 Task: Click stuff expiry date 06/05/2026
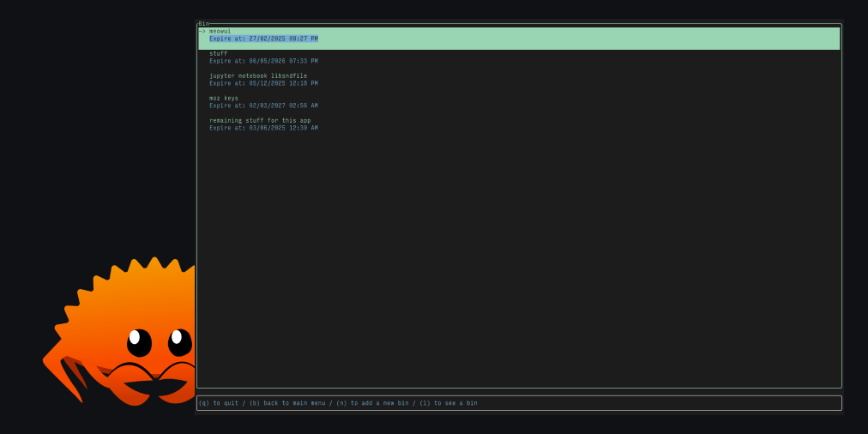point(263,61)
